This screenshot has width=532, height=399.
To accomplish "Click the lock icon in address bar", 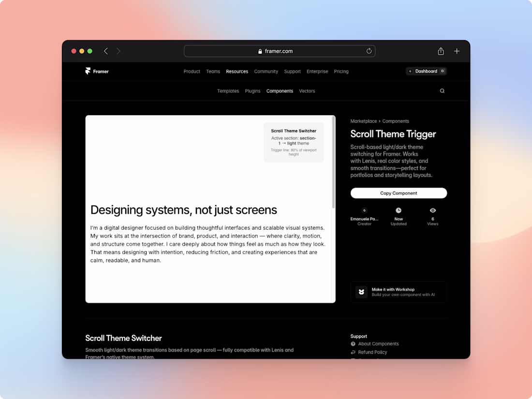I will pyautogui.click(x=260, y=51).
